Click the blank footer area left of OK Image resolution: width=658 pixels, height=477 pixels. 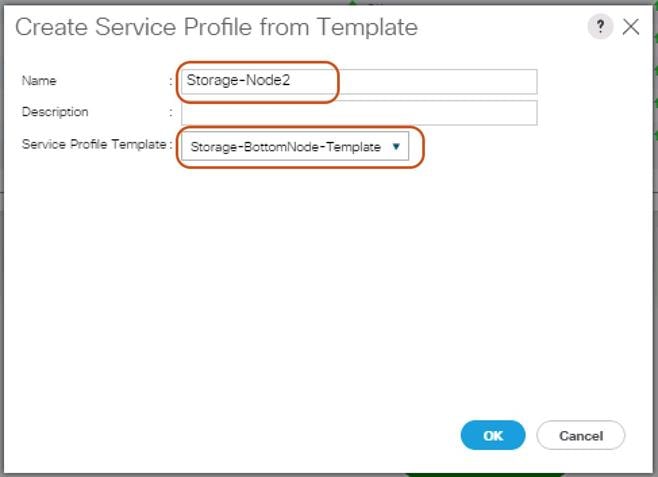[x=250, y=436]
